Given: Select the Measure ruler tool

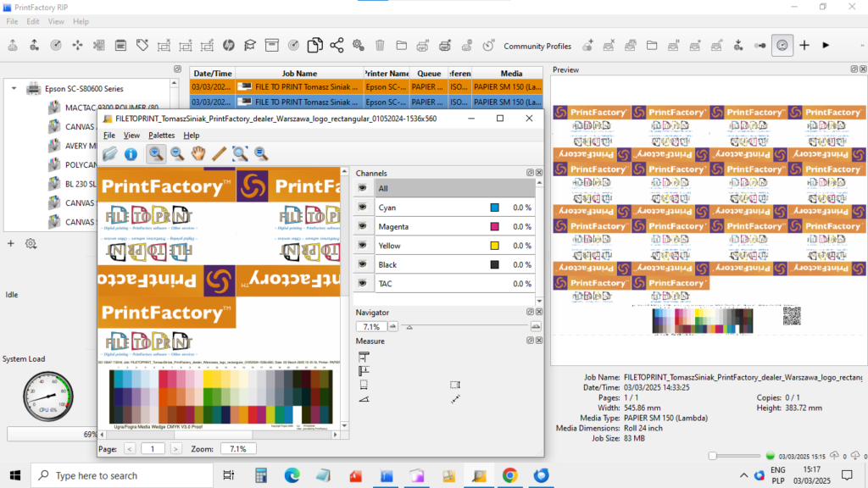Looking at the screenshot, I should point(219,155).
